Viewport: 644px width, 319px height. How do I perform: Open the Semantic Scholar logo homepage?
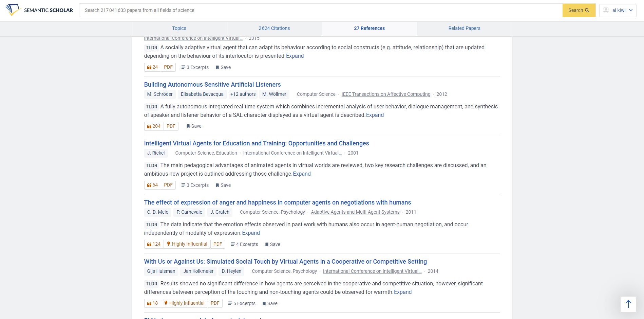point(39,10)
